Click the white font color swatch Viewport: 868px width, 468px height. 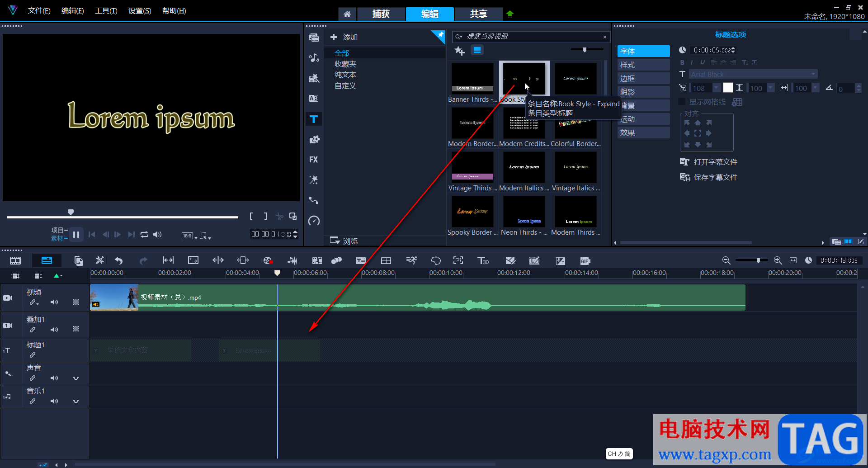pyautogui.click(x=728, y=88)
